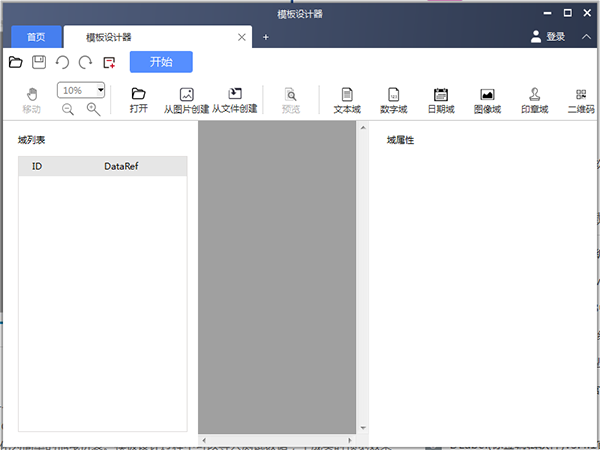Maximize the 模板设计器 window
600x450 pixels.
pos(567,13)
